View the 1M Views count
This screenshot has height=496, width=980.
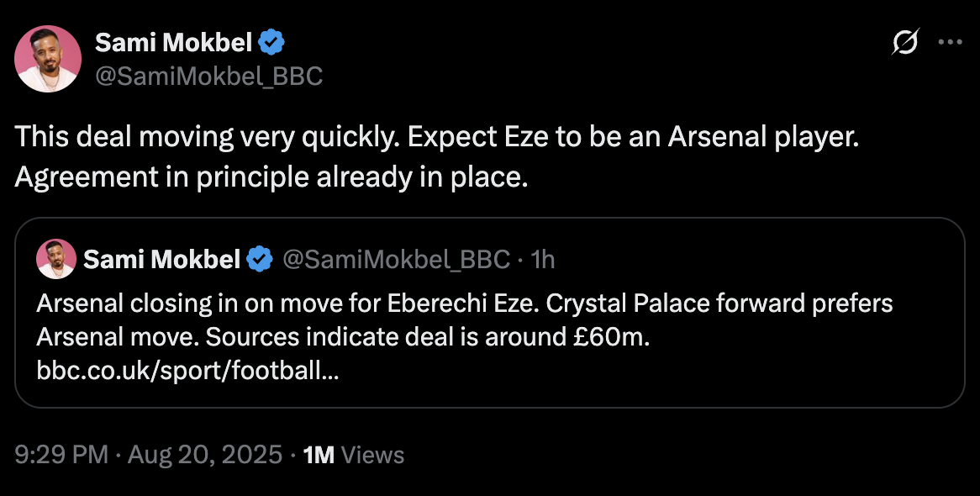(353, 455)
